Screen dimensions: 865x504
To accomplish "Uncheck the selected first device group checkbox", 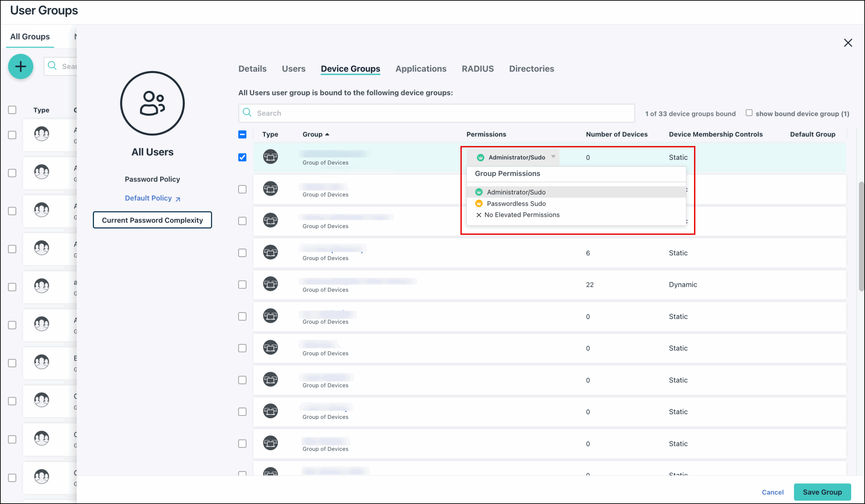I will [x=242, y=157].
